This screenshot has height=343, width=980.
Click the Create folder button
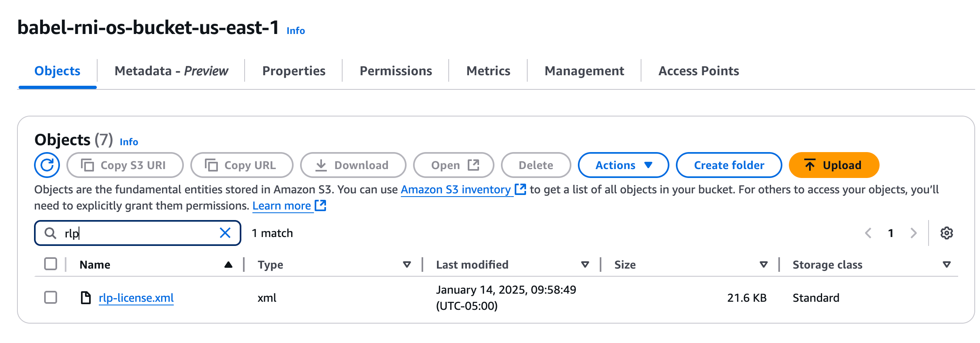coord(729,165)
